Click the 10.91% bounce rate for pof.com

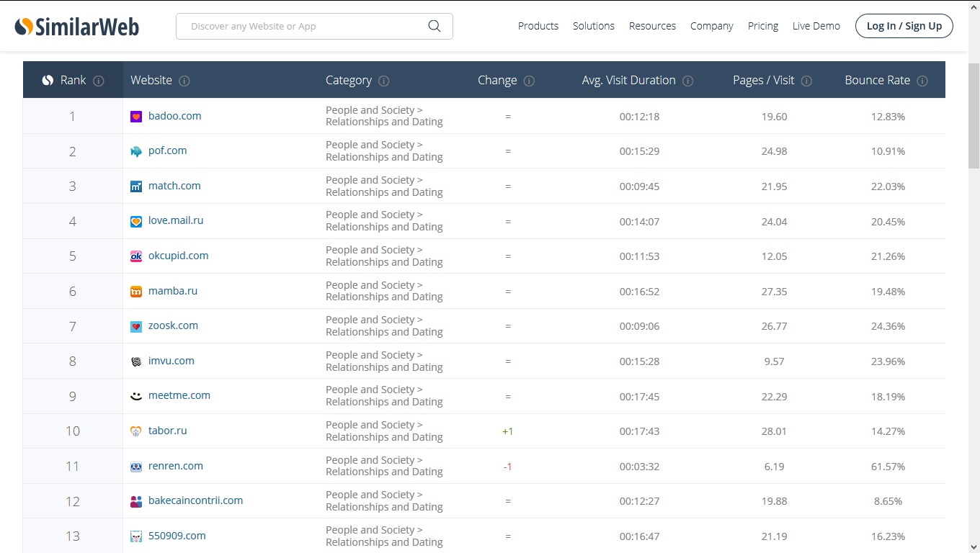tap(888, 151)
